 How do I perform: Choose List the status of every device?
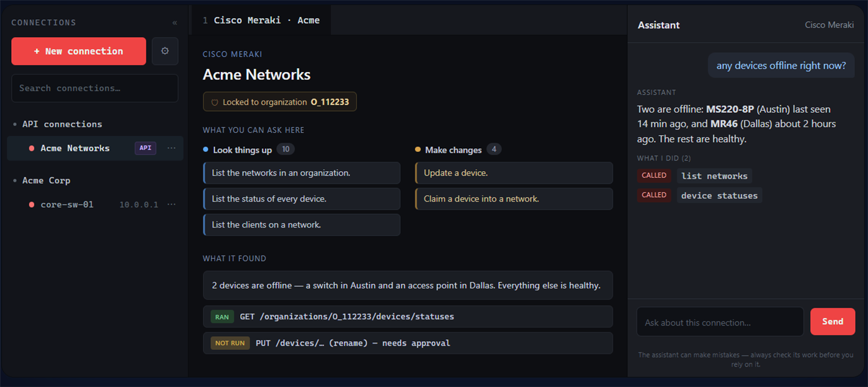pyautogui.click(x=302, y=199)
